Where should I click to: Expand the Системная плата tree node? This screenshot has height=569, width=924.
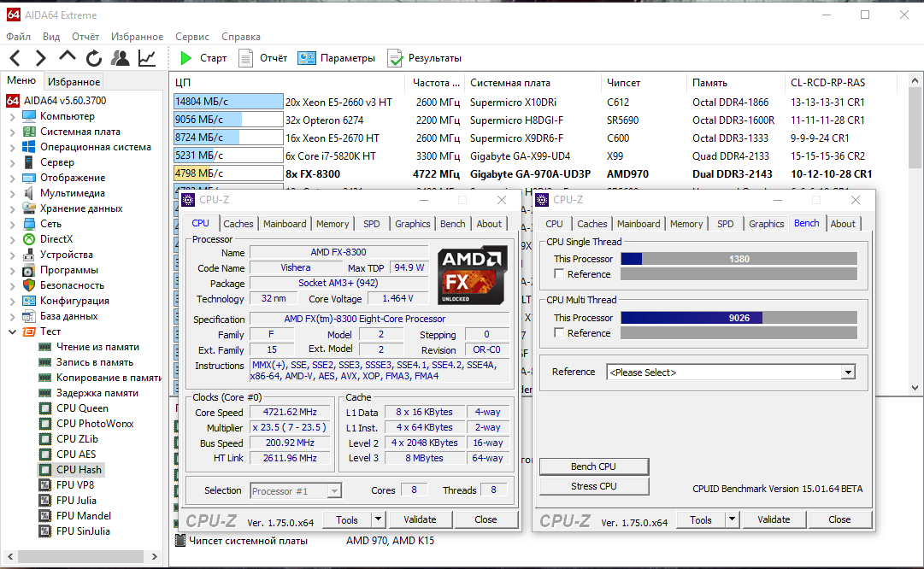coord(12,132)
